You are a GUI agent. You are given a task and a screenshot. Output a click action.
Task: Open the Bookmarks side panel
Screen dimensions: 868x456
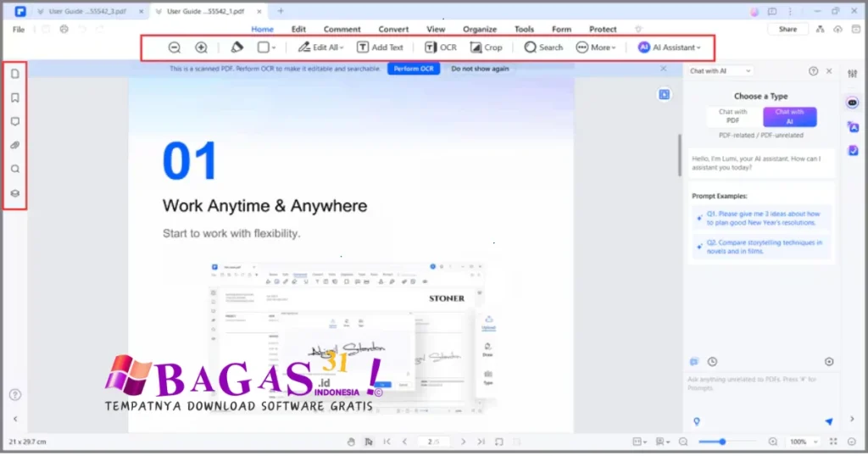click(x=15, y=98)
